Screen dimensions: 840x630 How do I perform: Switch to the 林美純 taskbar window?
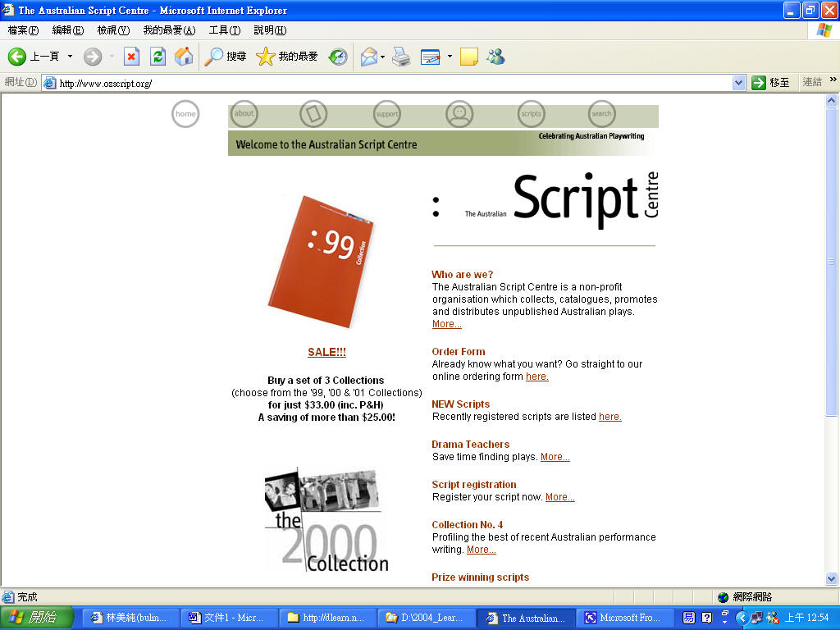(x=129, y=618)
